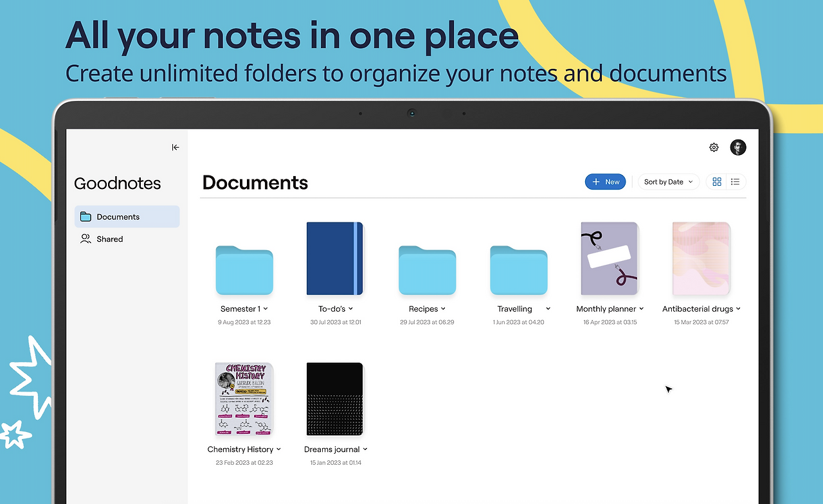
Task: Expand the Recipes options chevron
Action: coord(443,309)
